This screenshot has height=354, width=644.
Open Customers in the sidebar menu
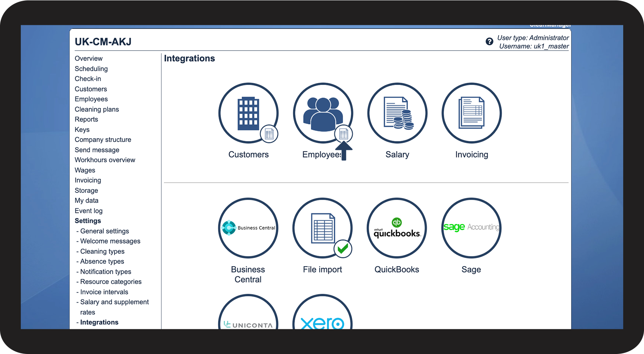click(x=91, y=89)
